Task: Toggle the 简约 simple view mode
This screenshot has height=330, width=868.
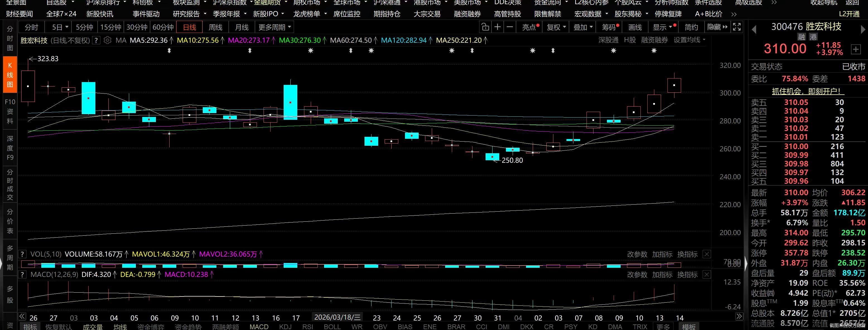Action: [691, 27]
